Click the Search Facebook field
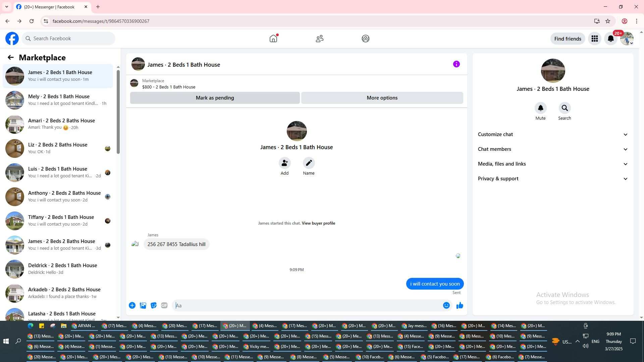644x362 pixels. click(x=69, y=39)
